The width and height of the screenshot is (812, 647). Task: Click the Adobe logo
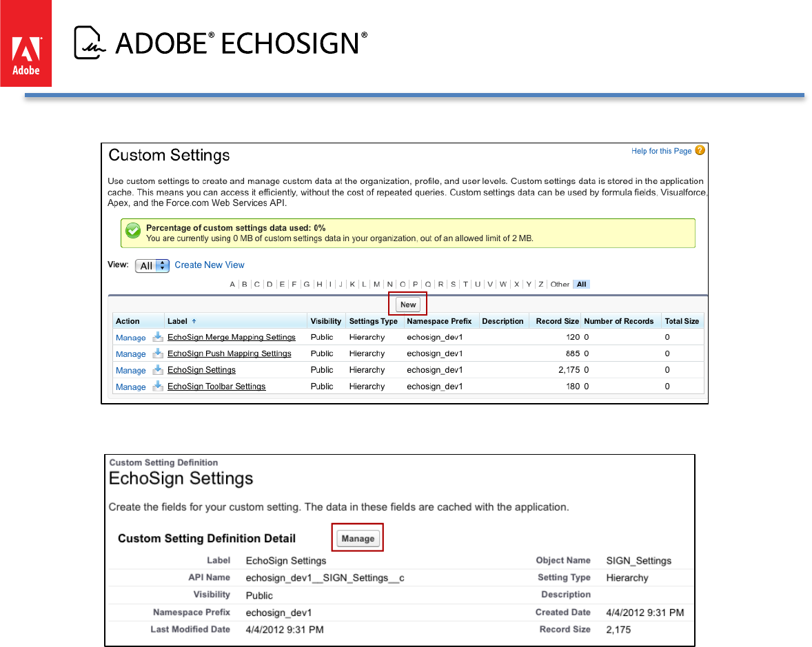[x=26, y=43]
